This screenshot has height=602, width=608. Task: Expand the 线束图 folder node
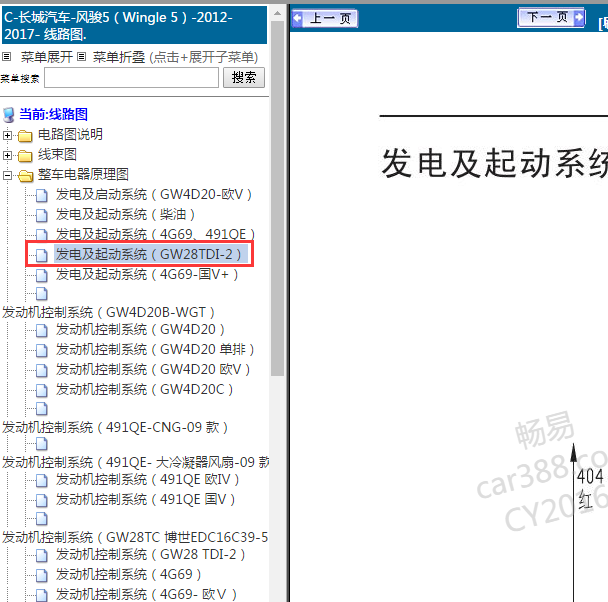click(x=7, y=155)
